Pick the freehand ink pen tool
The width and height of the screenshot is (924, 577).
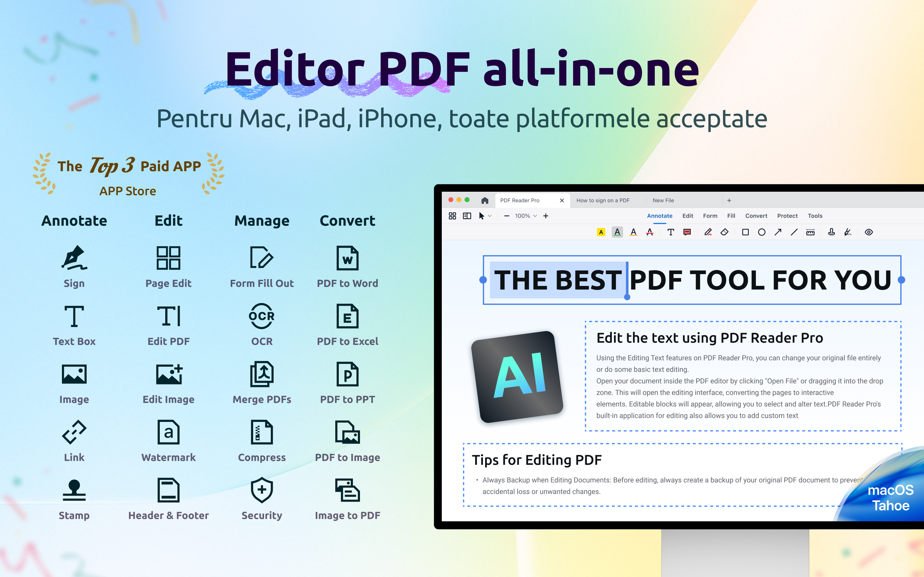pos(708,232)
